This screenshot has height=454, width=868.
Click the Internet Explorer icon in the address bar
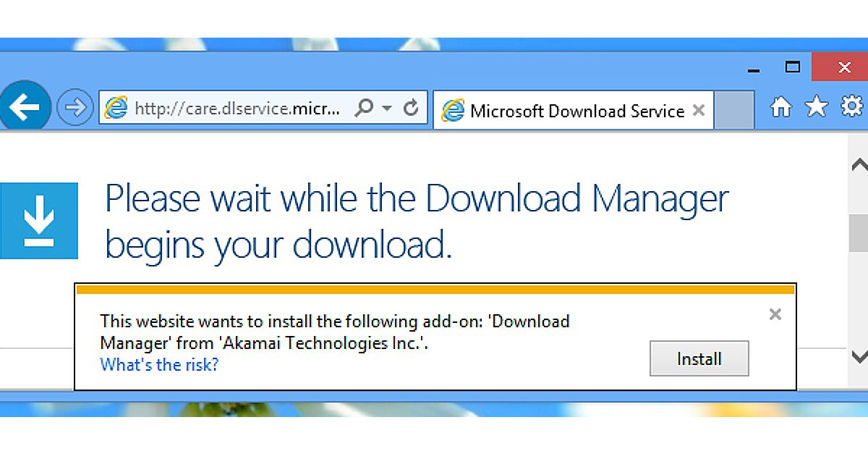[116, 106]
